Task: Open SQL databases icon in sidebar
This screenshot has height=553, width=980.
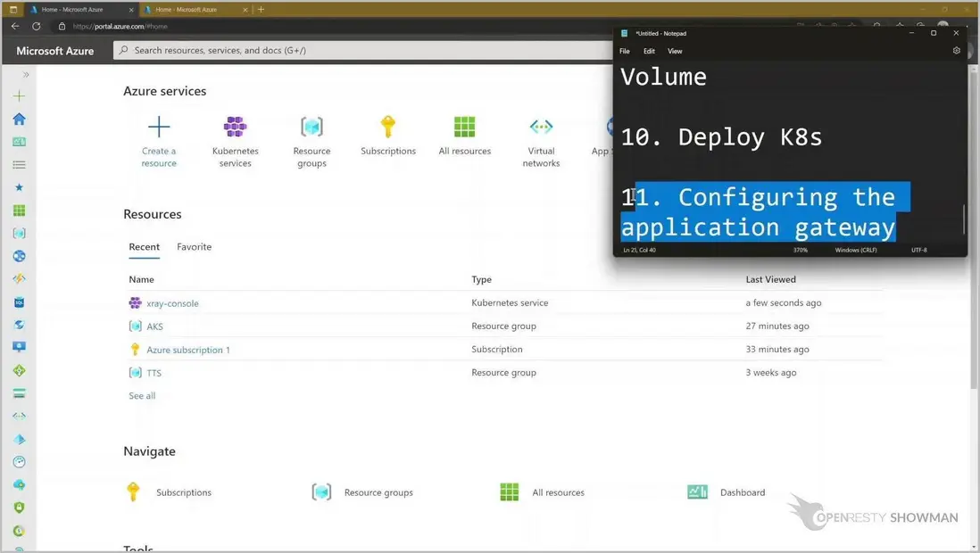Action: click(20, 301)
